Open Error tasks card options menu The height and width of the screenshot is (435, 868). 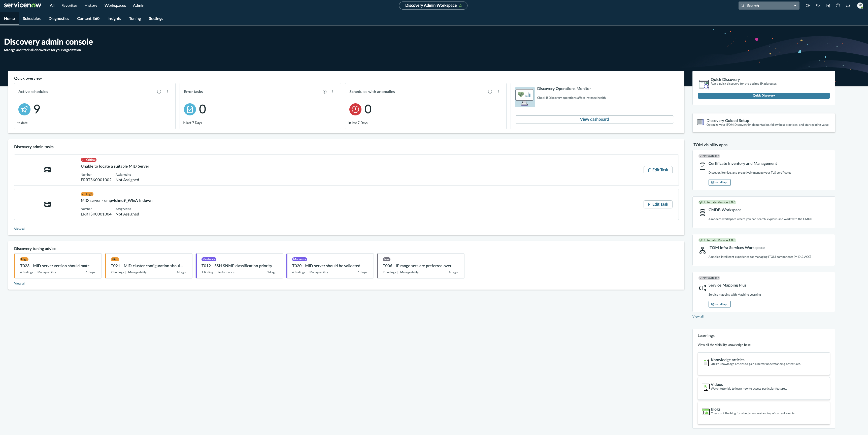332,92
